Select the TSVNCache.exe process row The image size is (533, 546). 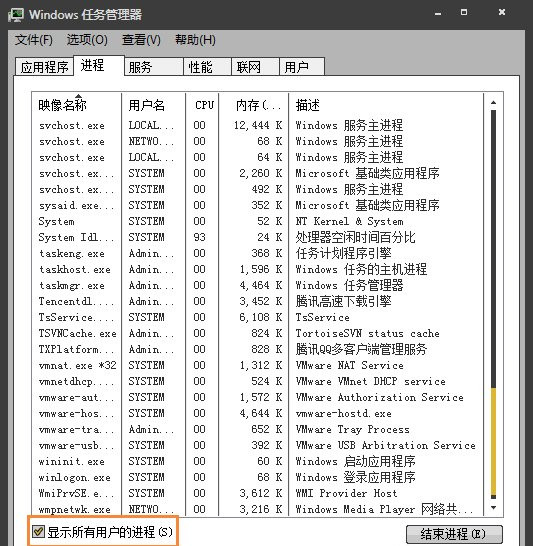point(258,334)
